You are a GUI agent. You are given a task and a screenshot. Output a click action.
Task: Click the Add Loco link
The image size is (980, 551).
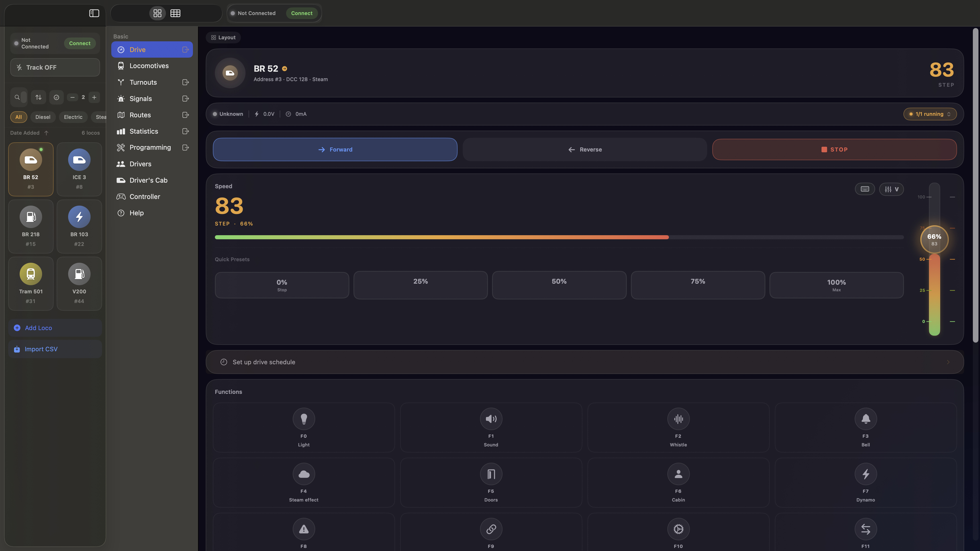(38, 328)
